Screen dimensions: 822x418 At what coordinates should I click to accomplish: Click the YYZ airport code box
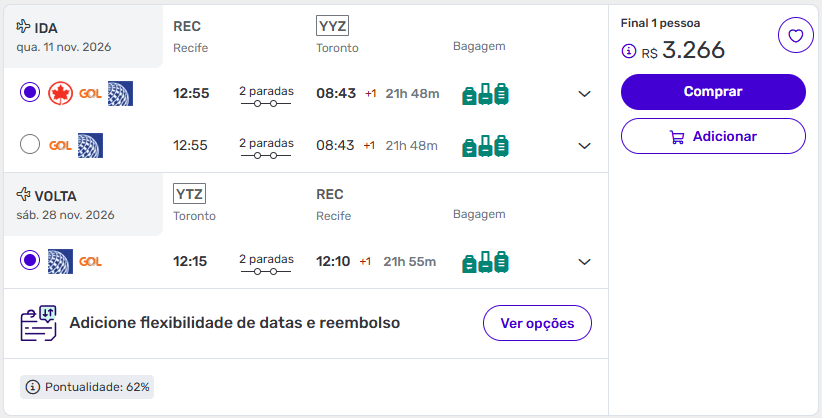click(333, 26)
